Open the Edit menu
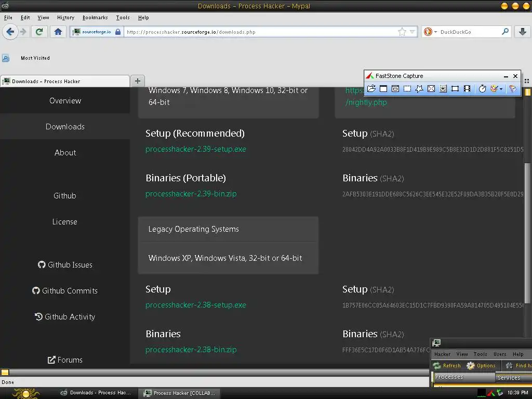This screenshot has width=532, height=399. (x=25, y=18)
